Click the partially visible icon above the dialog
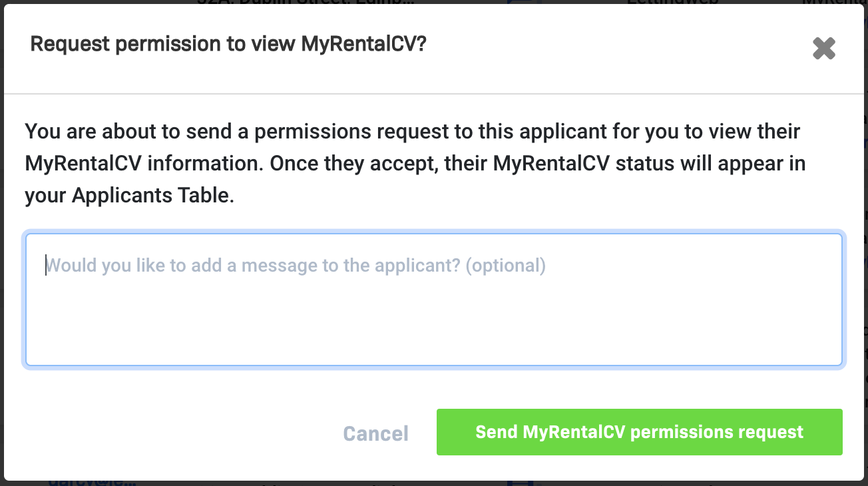The height and width of the screenshot is (486, 868). 523,3
